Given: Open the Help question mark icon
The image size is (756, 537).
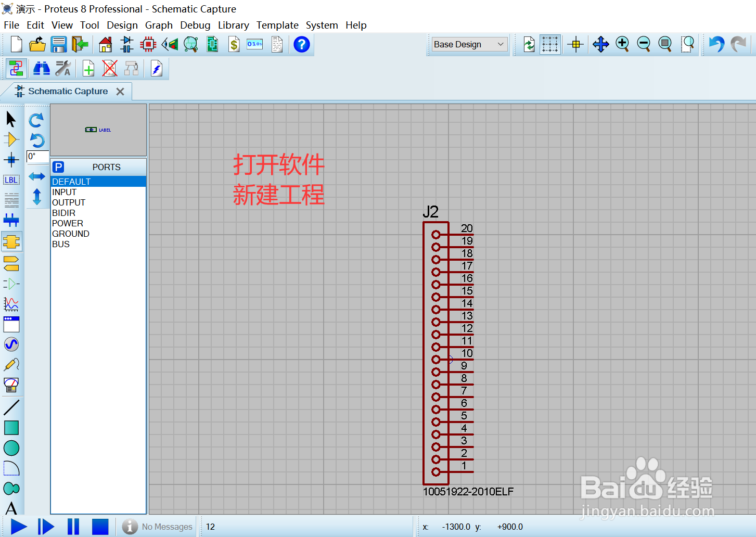Looking at the screenshot, I should tap(302, 44).
